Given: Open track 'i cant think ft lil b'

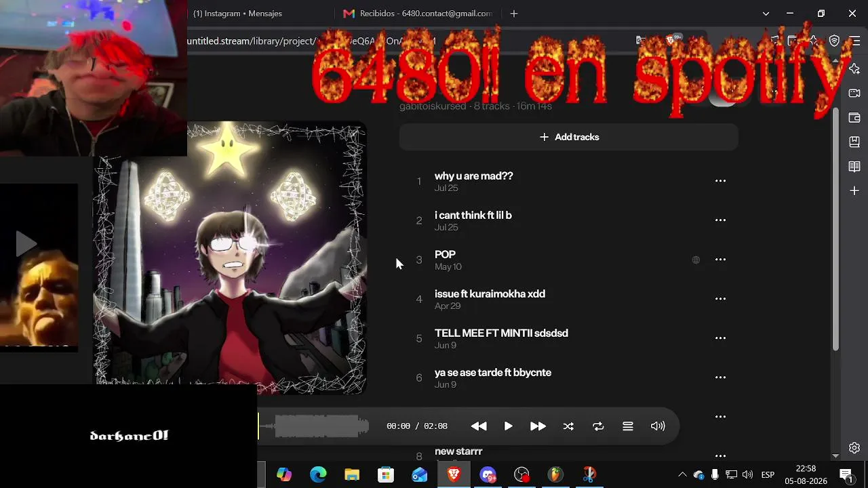Looking at the screenshot, I should [473, 216].
